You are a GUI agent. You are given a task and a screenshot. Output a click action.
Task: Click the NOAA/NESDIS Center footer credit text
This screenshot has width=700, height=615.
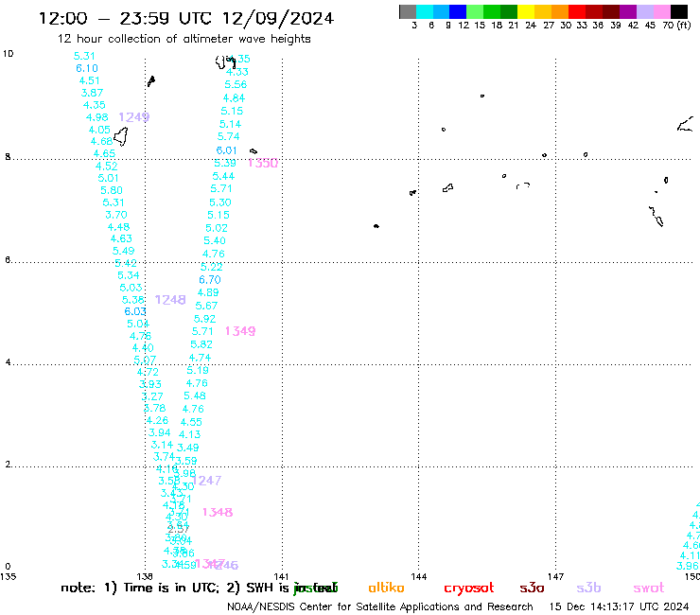380,606
